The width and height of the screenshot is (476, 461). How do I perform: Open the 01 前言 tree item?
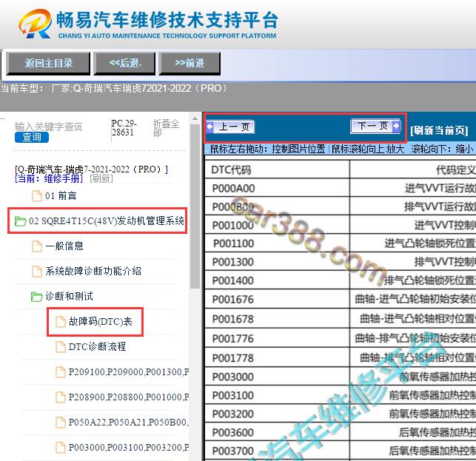click(x=61, y=196)
